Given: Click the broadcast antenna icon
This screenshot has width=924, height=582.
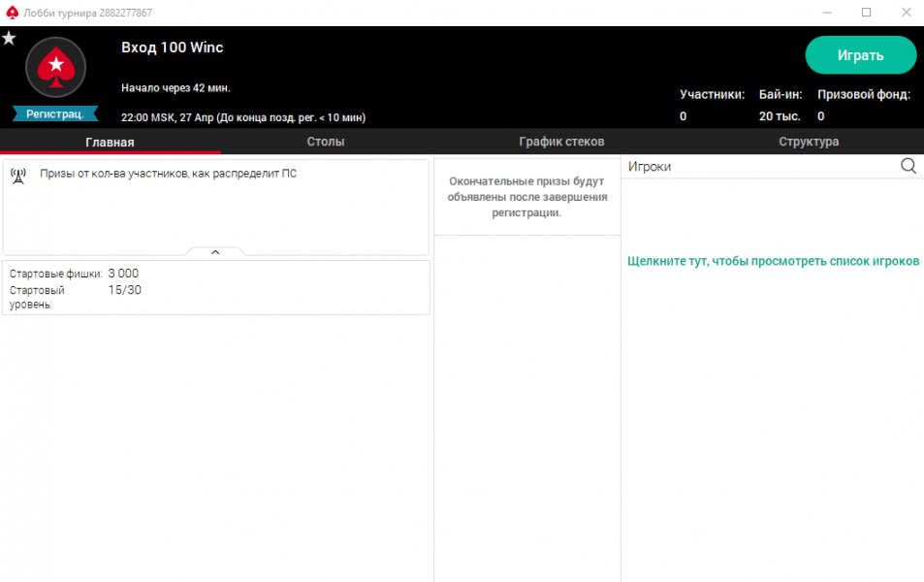Looking at the screenshot, I should (17, 175).
